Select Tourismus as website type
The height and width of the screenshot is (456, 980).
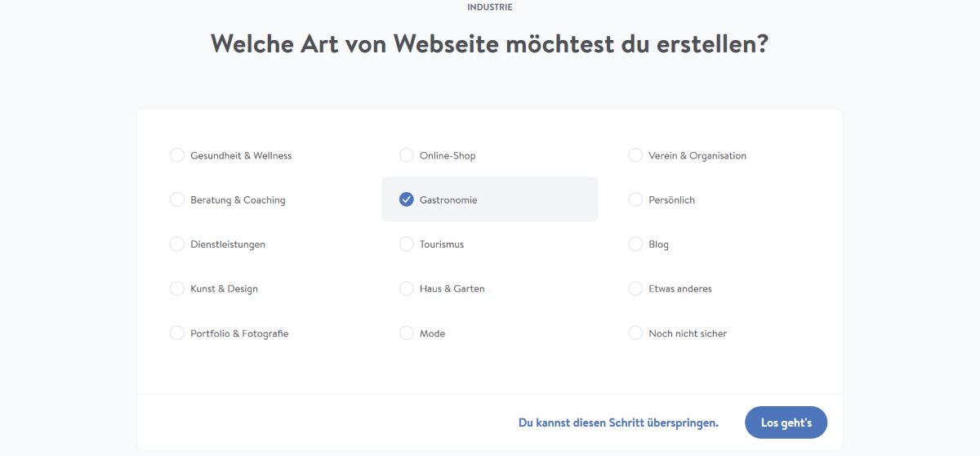[x=407, y=244]
